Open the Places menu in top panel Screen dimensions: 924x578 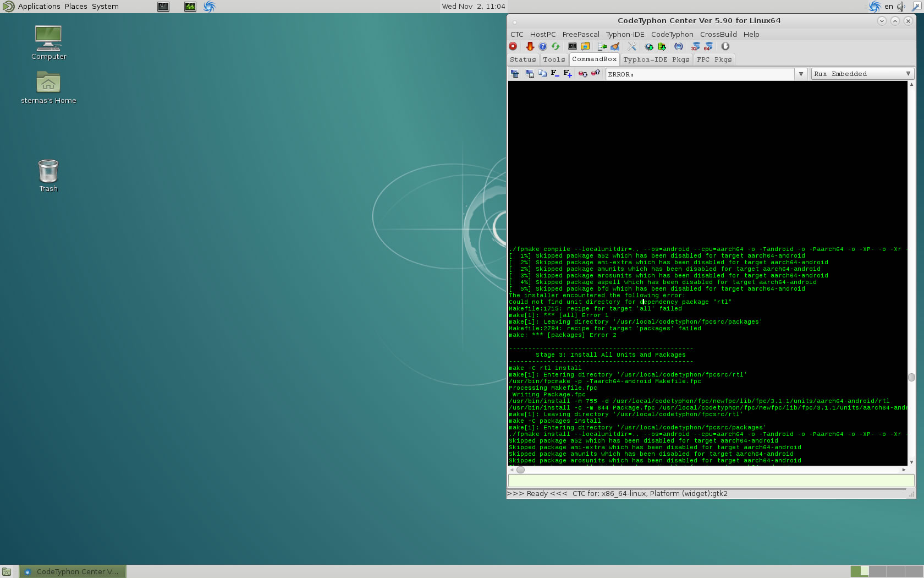point(76,7)
